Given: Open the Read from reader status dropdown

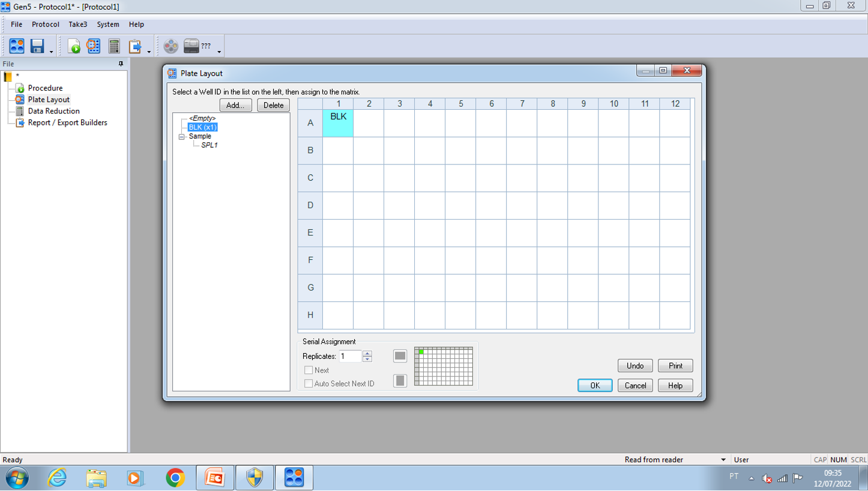Looking at the screenshot, I should coord(723,460).
